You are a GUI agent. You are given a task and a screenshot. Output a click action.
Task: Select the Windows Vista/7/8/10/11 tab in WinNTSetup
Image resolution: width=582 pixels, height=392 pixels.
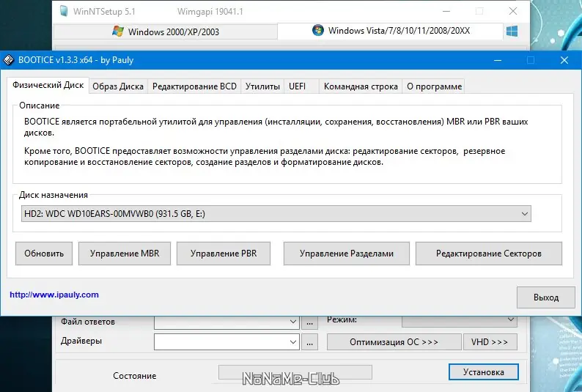coord(390,31)
